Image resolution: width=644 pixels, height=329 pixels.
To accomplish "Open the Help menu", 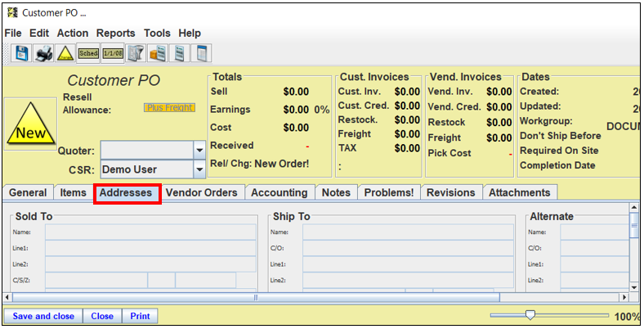I will tap(190, 33).
